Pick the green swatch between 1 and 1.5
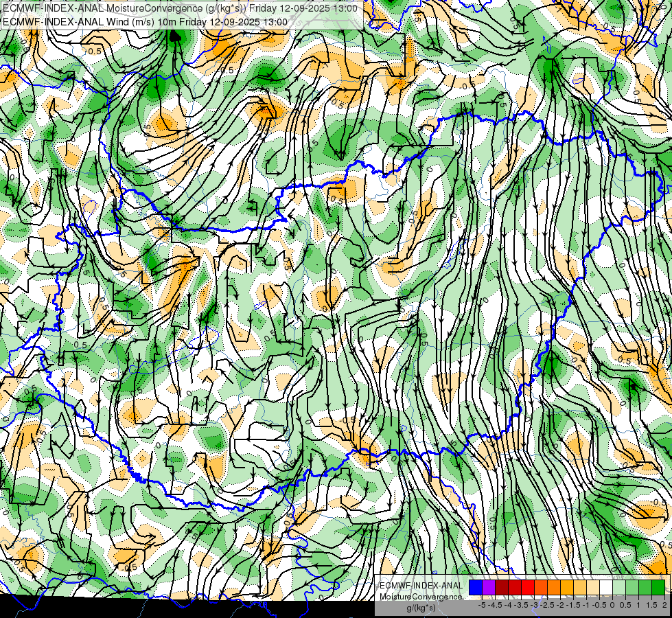Image resolution: width=672 pixels, height=618 pixels. 645,588
